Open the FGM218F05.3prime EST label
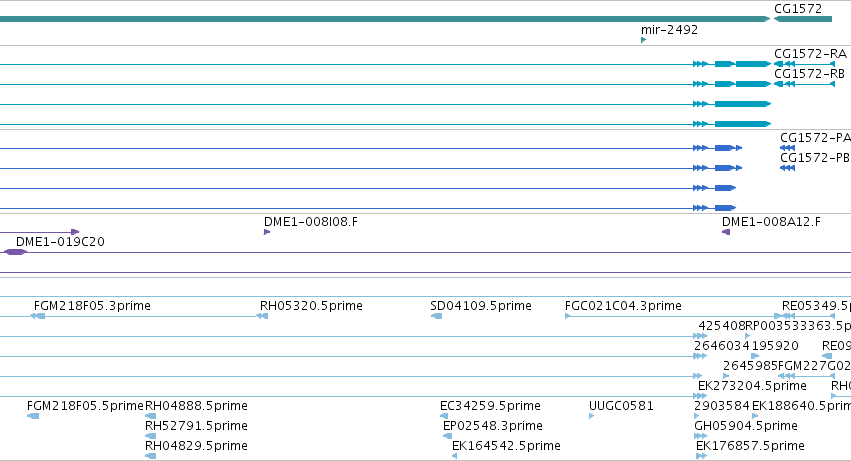This screenshot has width=851, height=461. 92,306
